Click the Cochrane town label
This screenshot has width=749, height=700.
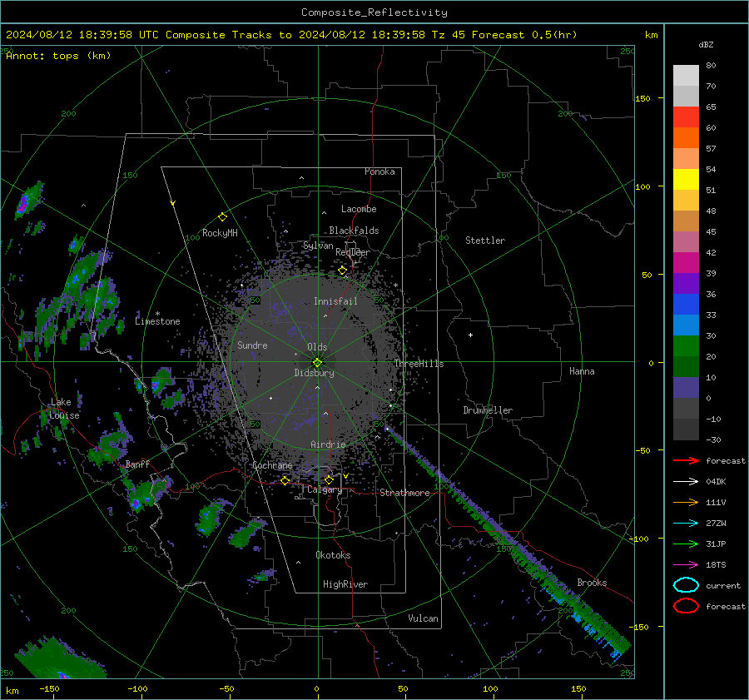(x=272, y=465)
